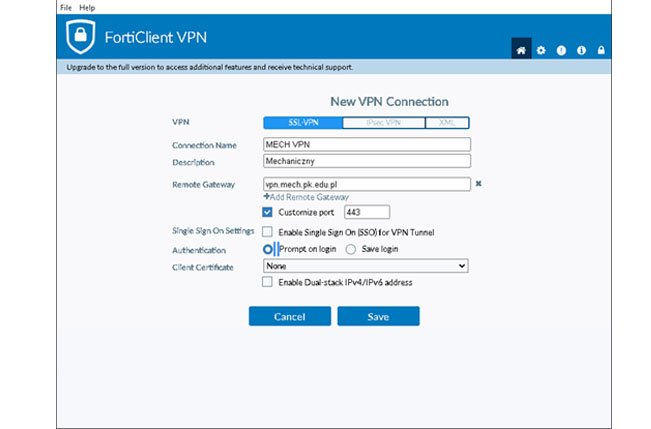The image size is (651, 429).
Task: Click the plus icon to add a remote gateway
Action: pos(266,198)
